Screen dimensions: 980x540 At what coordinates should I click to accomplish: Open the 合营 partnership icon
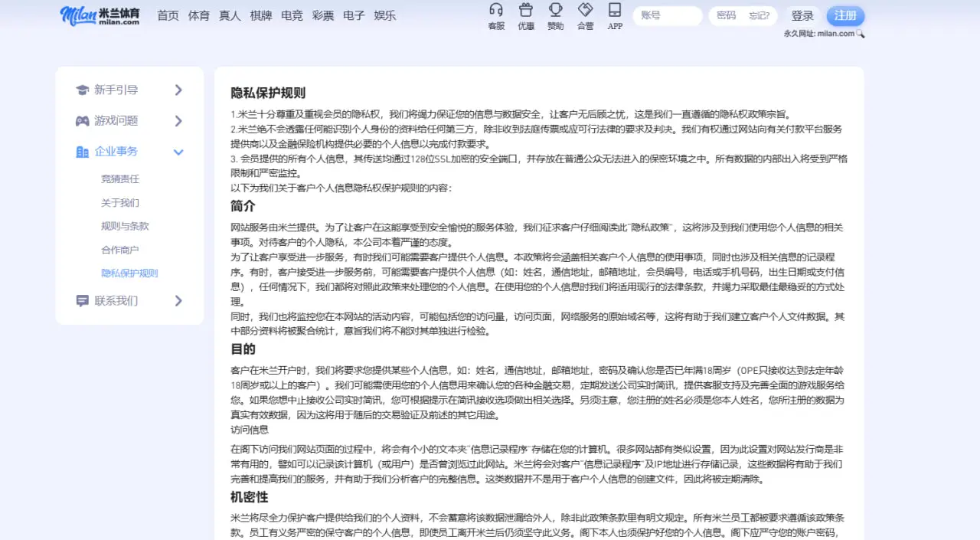coord(585,11)
